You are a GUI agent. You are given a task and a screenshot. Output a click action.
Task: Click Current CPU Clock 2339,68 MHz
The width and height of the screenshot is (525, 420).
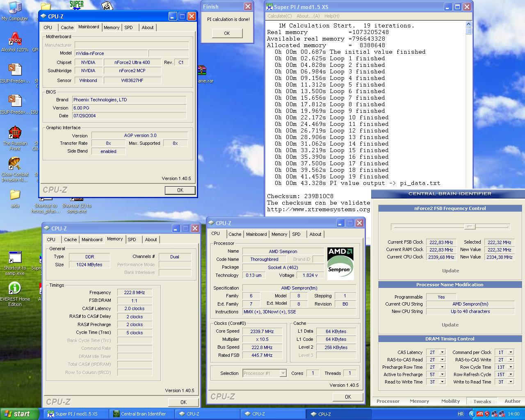point(441,257)
